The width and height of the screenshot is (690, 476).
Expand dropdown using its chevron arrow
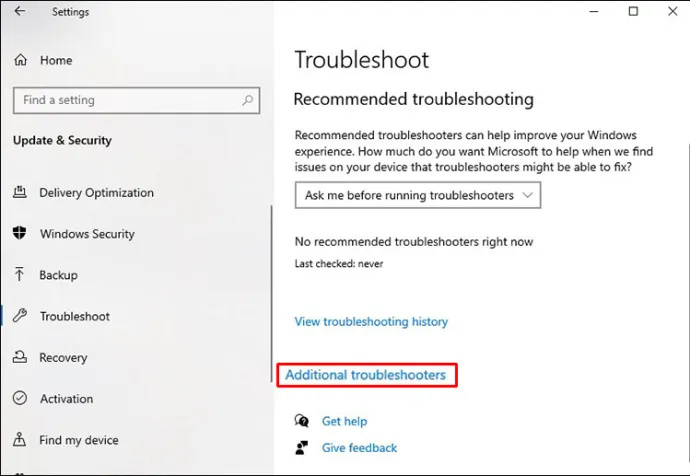coord(528,195)
